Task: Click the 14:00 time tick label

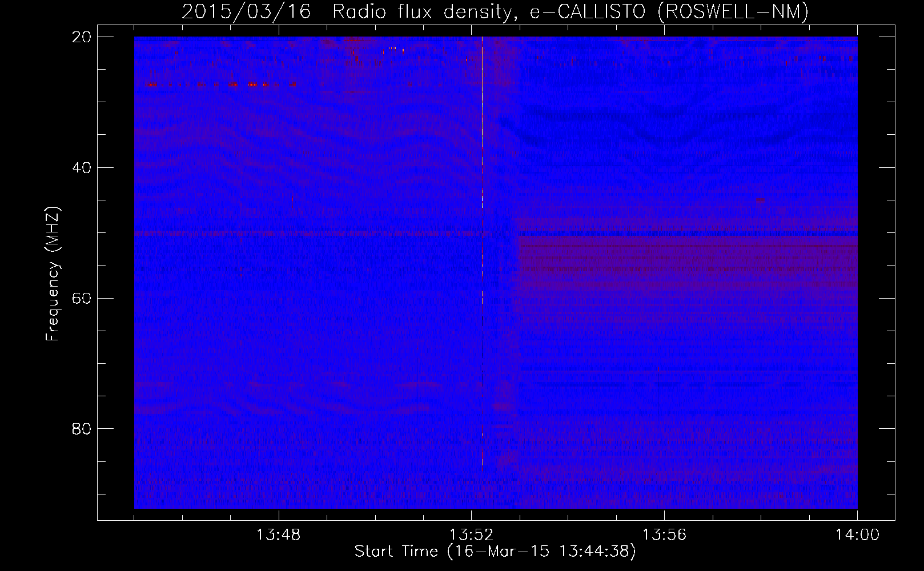Action: (x=857, y=535)
